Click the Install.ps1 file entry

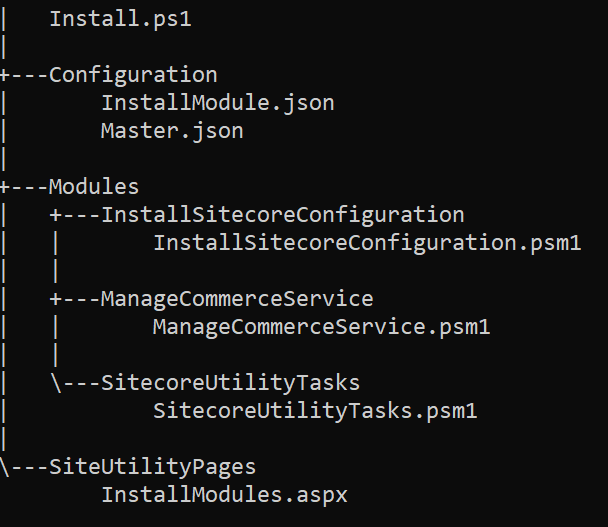[120, 18]
